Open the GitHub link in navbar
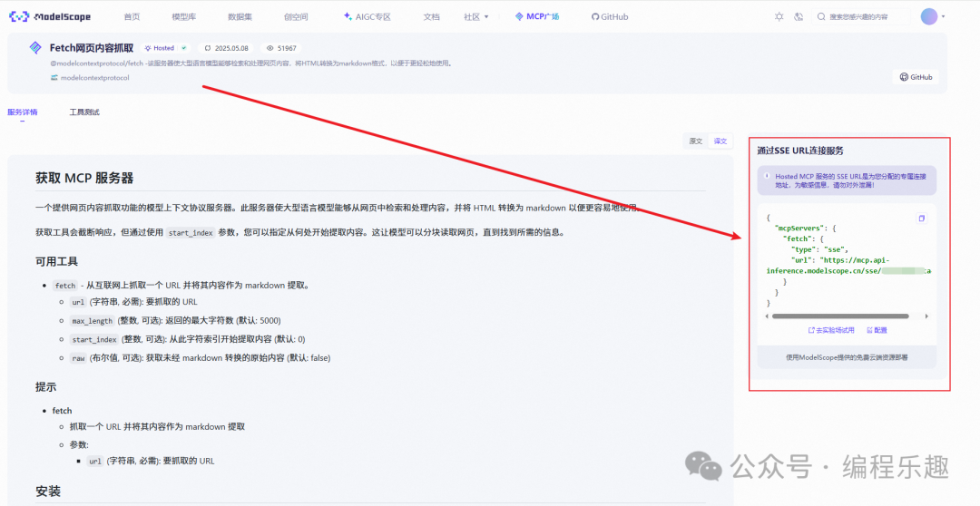980x506 pixels. pos(610,17)
